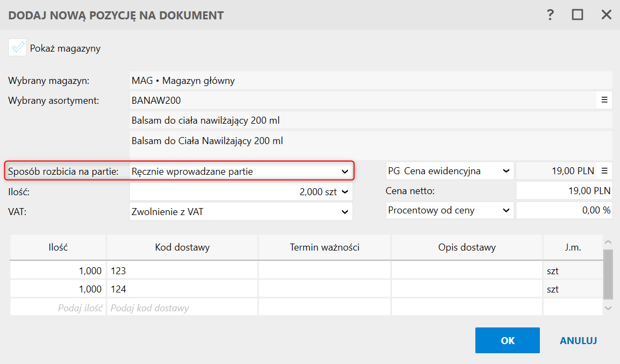Image resolution: width=620 pixels, height=364 pixels.
Task: Maximize the dialog window
Action: click(x=578, y=15)
